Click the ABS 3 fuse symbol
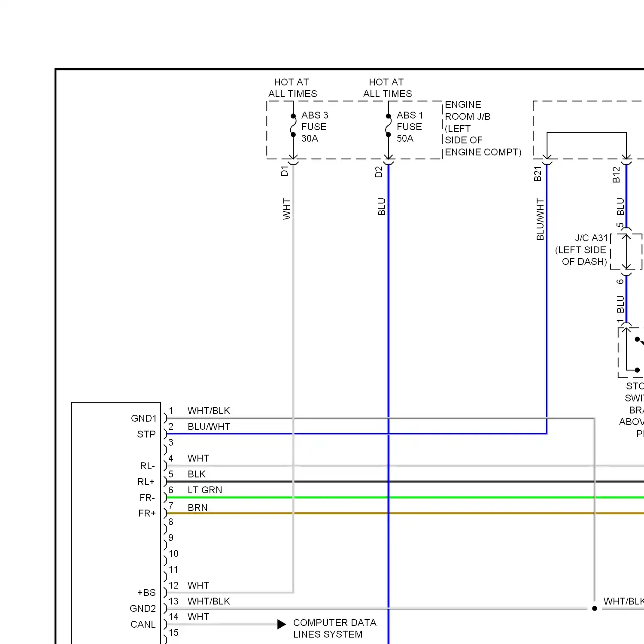The height and width of the screenshot is (644, 644). pyautogui.click(x=293, y=125)
